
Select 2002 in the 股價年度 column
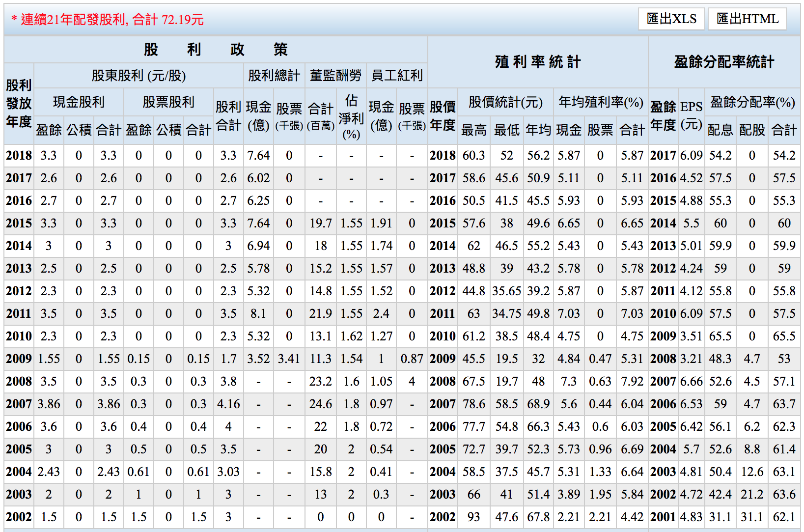point(443,517)
